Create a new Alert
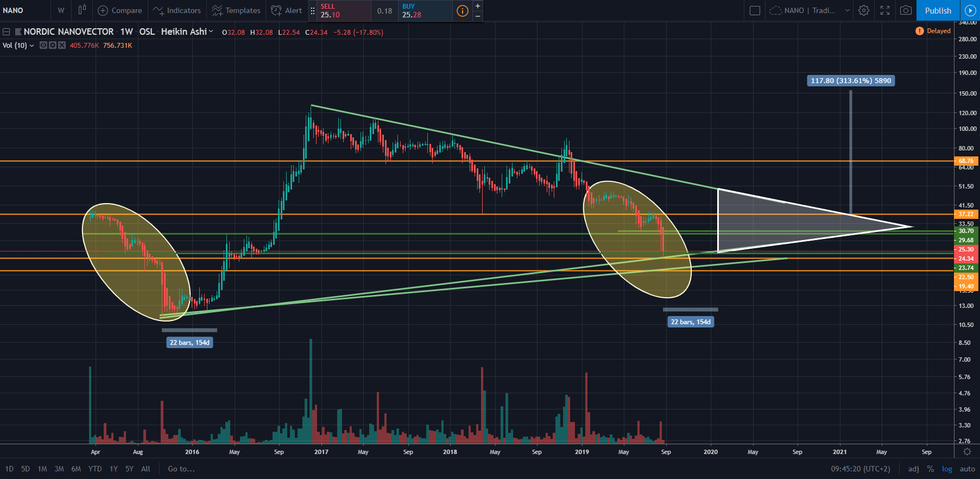 287,10
